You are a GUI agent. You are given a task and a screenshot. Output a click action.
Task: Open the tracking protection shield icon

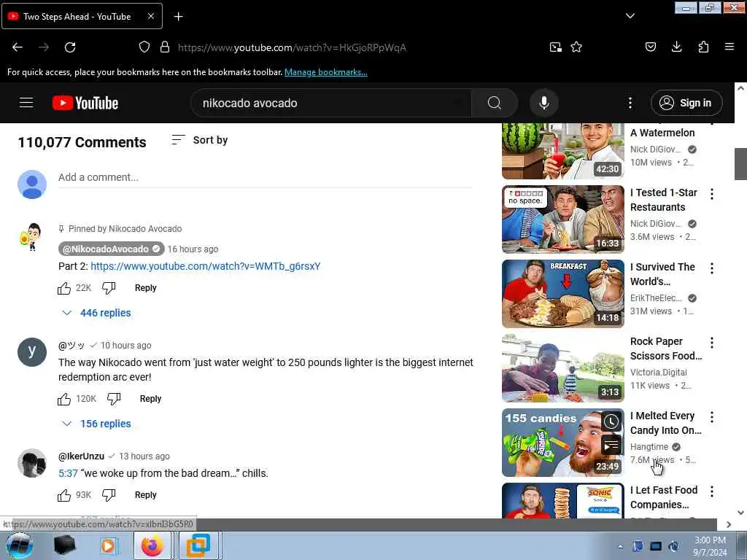(144, 47)
